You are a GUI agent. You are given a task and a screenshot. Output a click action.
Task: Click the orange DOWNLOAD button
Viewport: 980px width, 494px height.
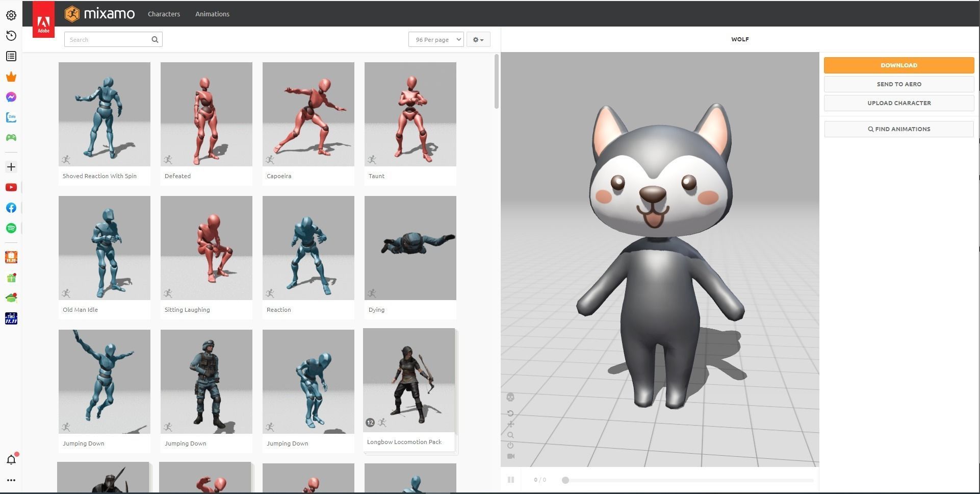pyautogui.click(x=899, y=65)
